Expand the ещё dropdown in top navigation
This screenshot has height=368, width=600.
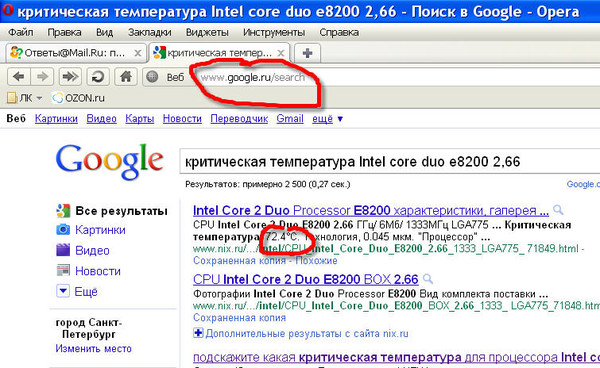click(327, 119)
